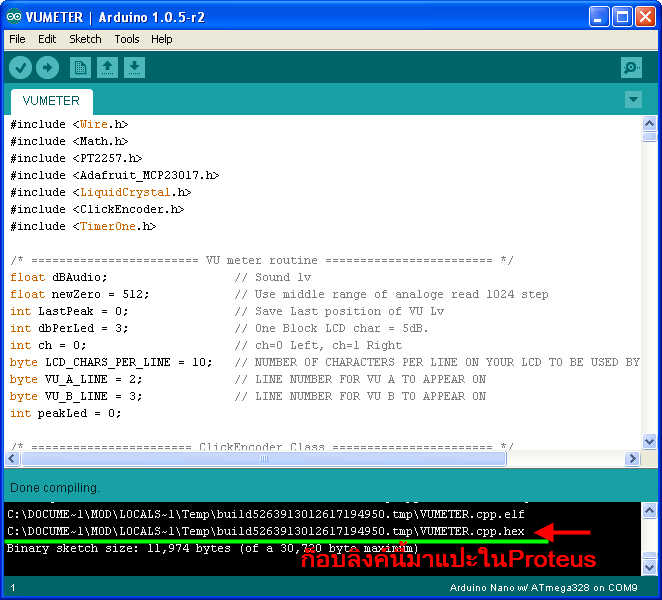Screen dimensions: 662x600
Task: Click the line '#include <PT2257.h>'
Action: (x=76, y=158)
